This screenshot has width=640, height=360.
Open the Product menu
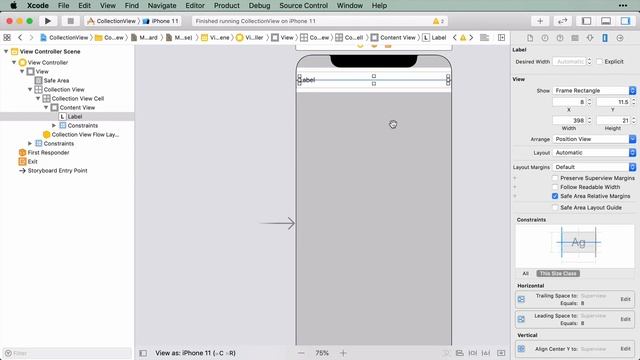click(227, 5)
